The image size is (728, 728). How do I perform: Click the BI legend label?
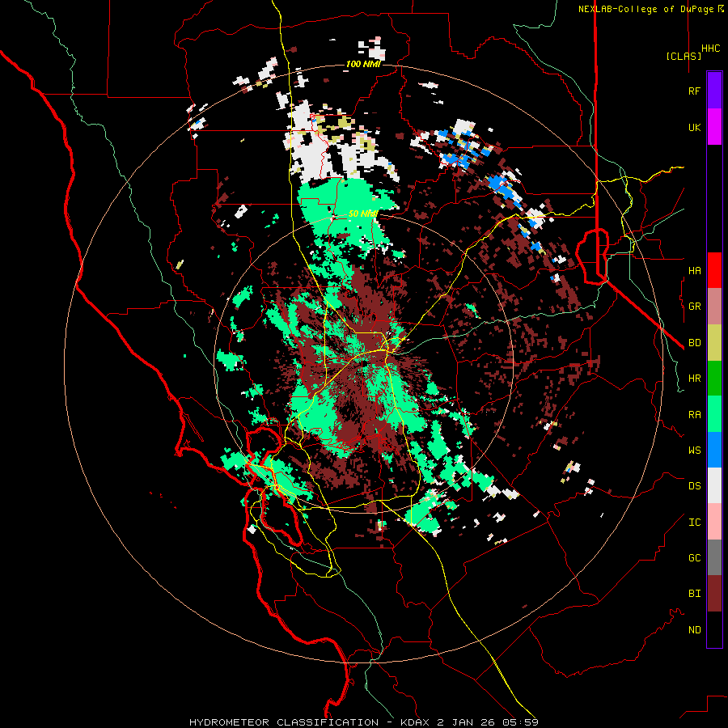click(694, 594)
